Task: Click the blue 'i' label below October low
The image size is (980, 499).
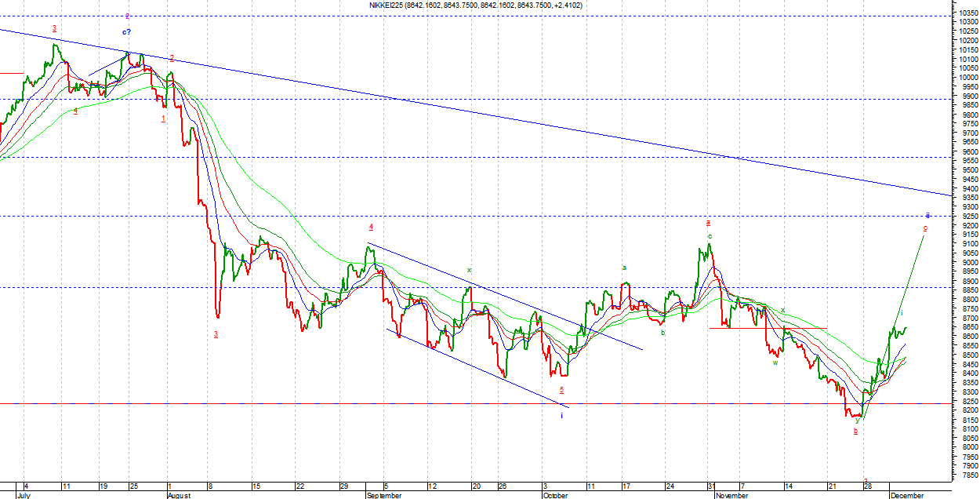Action: point(561,415)
